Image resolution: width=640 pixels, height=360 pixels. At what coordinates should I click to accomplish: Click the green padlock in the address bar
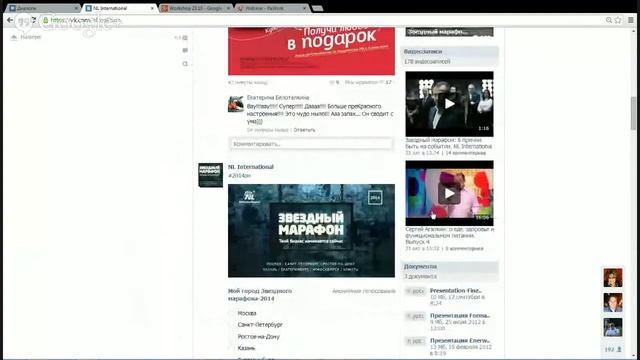tap(46, 20)
